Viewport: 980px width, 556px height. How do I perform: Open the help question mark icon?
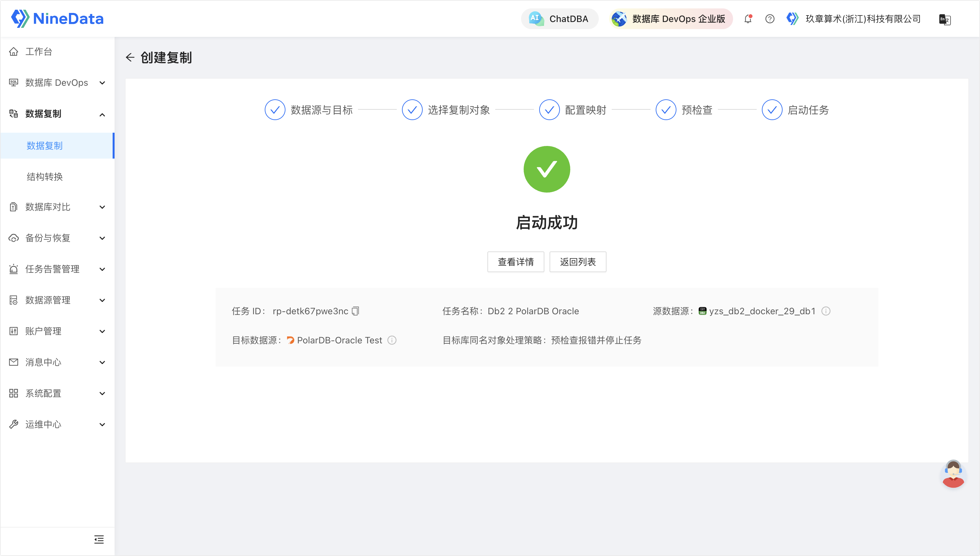[770, 19]
